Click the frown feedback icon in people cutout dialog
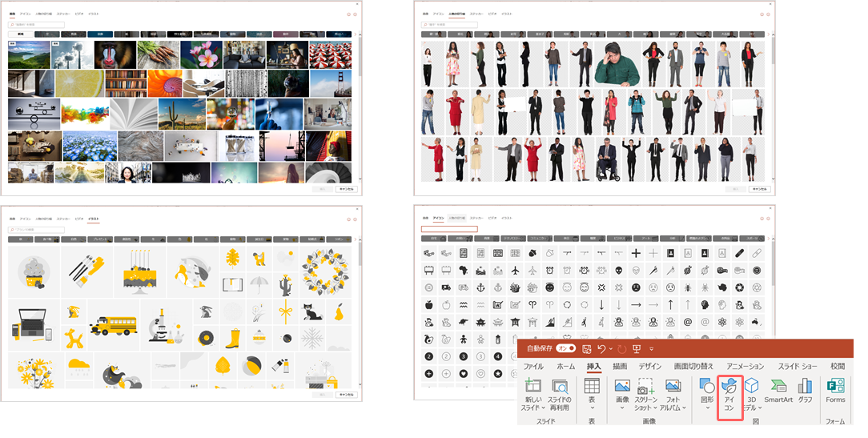The width and height of the screenshot is (868, 438). point(769,14)
